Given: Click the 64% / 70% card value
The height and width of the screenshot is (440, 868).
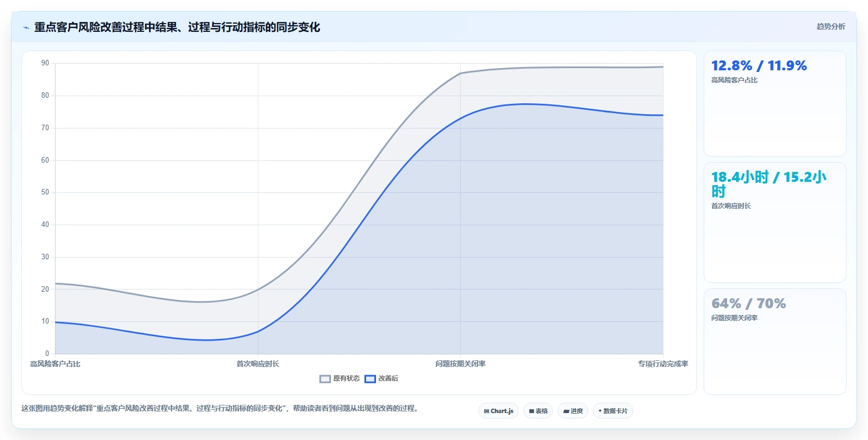Looking at the screenshot, I should point(748,304).
